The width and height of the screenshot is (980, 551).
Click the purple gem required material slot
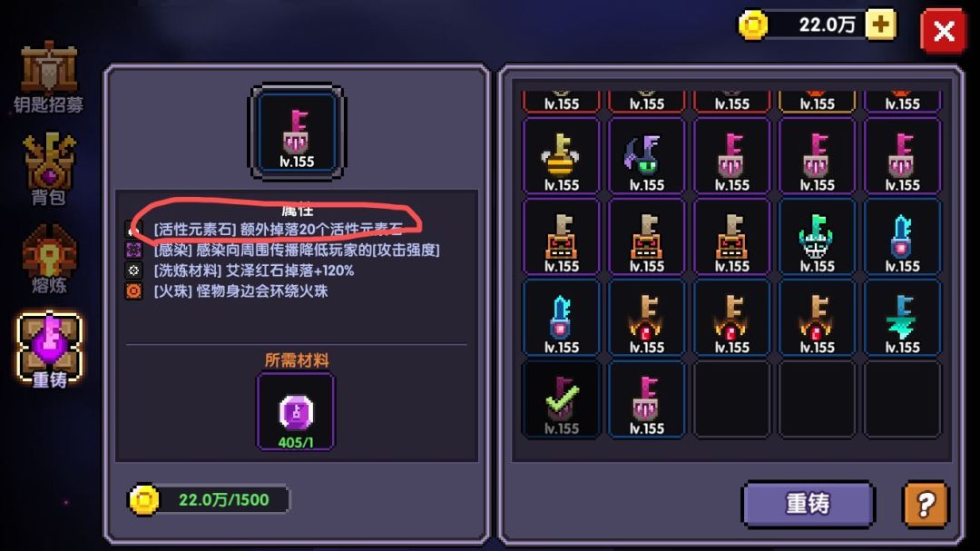(296, 411)
